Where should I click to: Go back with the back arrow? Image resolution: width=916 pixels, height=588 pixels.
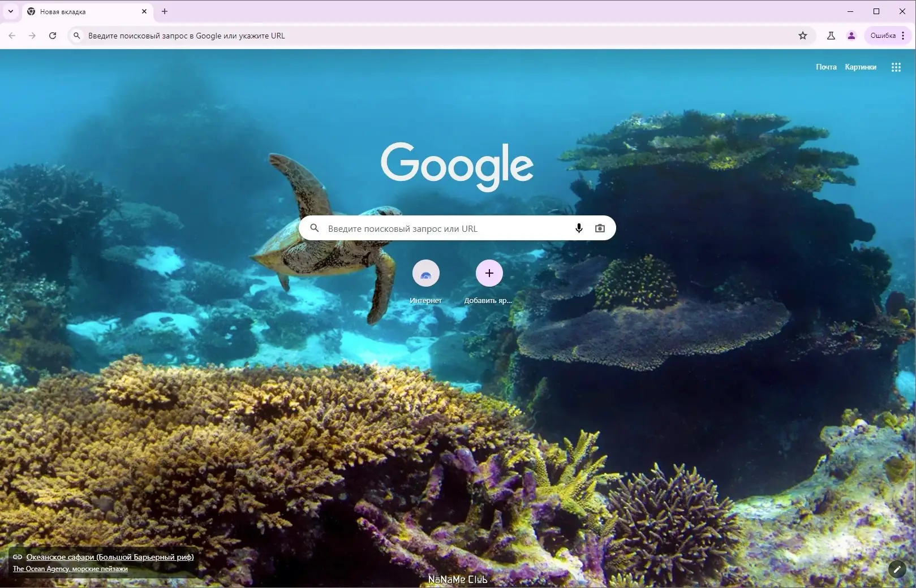tap(12, 36)
